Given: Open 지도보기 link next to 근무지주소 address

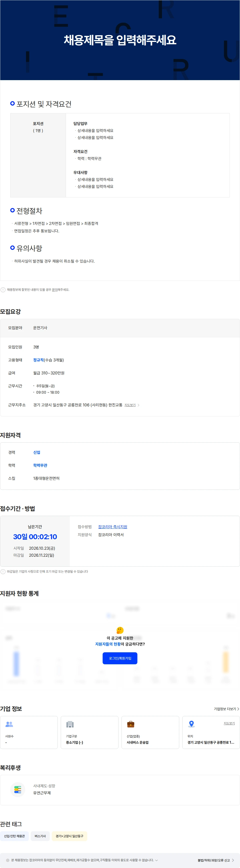Looking at the screenshot, I should pyautogui.click(x=130, y=405).
